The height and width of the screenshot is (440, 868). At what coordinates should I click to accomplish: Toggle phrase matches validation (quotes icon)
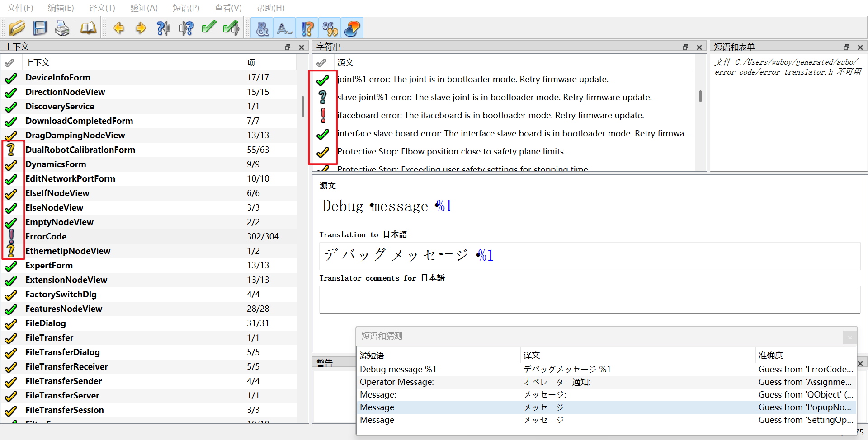click(x=330, y=28)
